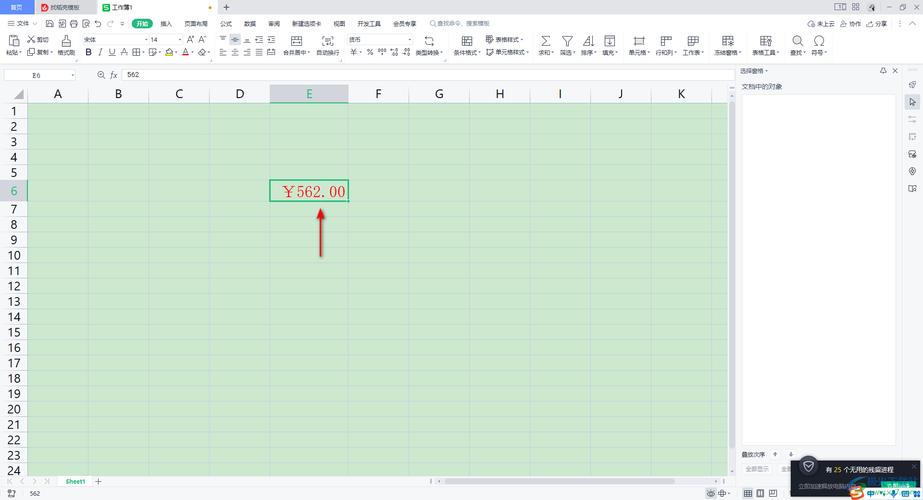Expand the Selection Pane (选择窗格) title dropdown
Image resolution: width=923 pixels, height=500 pixels.
point(754,71)
